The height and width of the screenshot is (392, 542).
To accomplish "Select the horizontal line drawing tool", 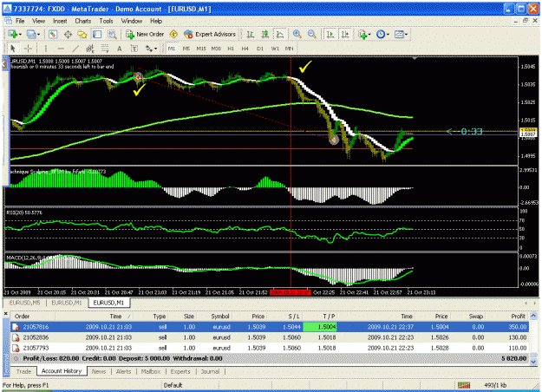I will coord(61,49).
